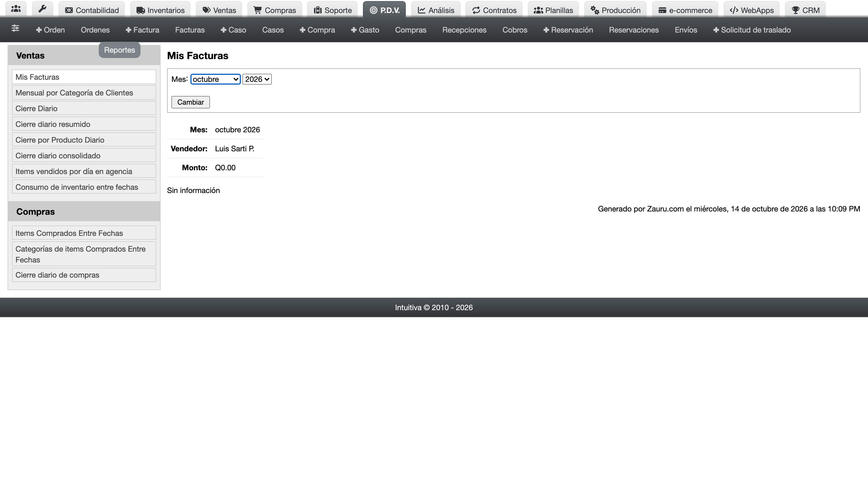Switch to the Ventas module tab
The height and width of the screenshot is (488, 868).
click(219, 10)
